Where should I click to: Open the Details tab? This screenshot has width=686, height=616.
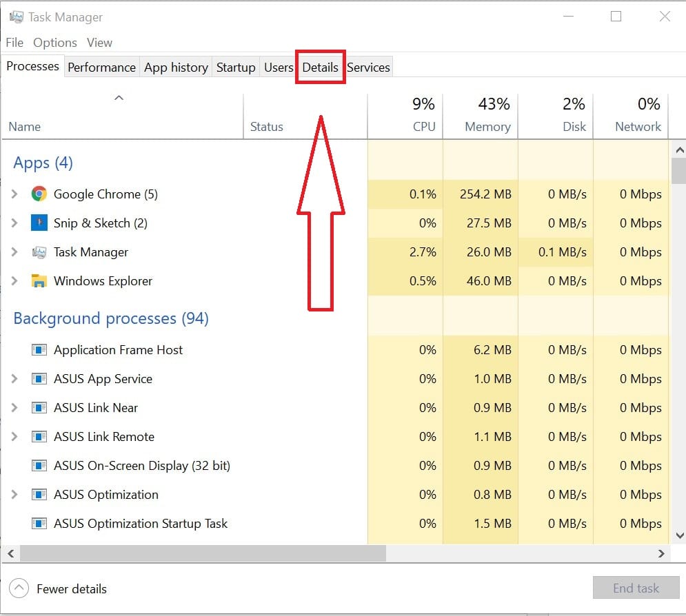tap(321, 68)
